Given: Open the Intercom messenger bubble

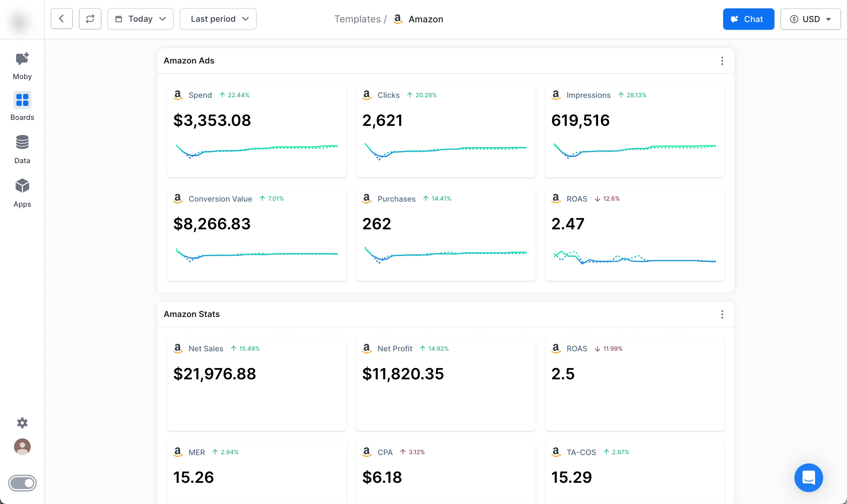Looking at the screenshot, I should tap(808, 477).
